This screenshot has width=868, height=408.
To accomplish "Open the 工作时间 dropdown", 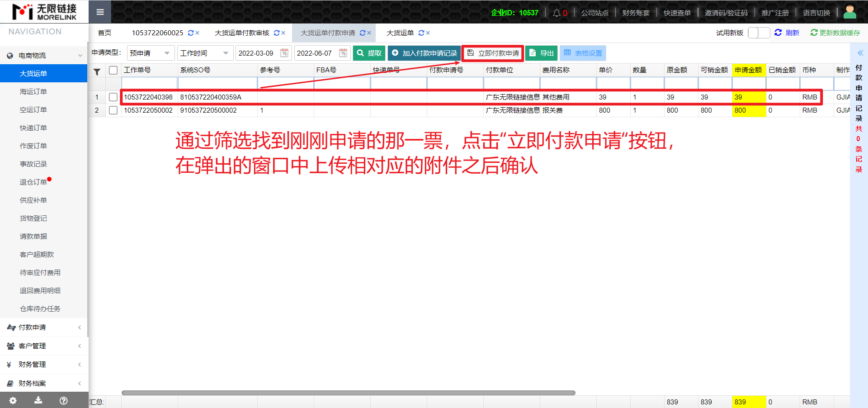I will pos(205,53).
